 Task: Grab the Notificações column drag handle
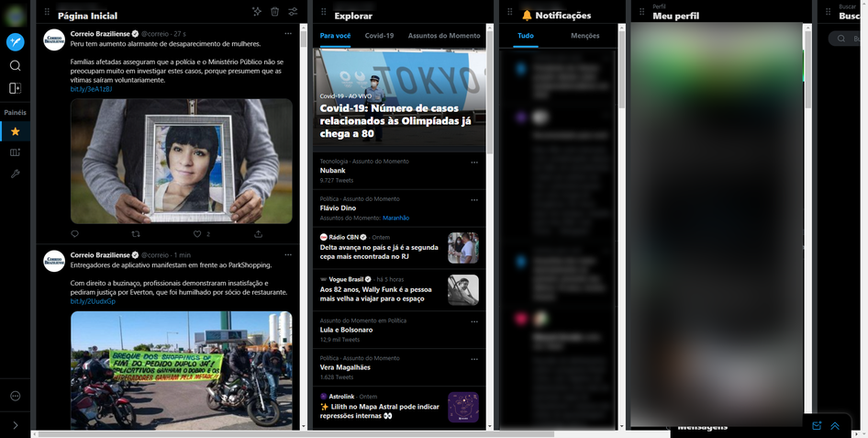tap(510, 12)
